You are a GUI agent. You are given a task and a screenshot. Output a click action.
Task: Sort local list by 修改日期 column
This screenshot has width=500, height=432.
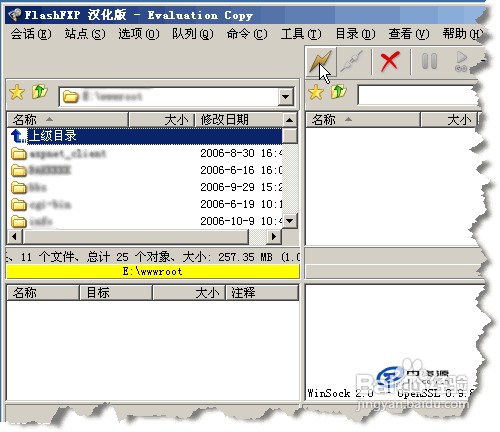[x=239, y=120]
